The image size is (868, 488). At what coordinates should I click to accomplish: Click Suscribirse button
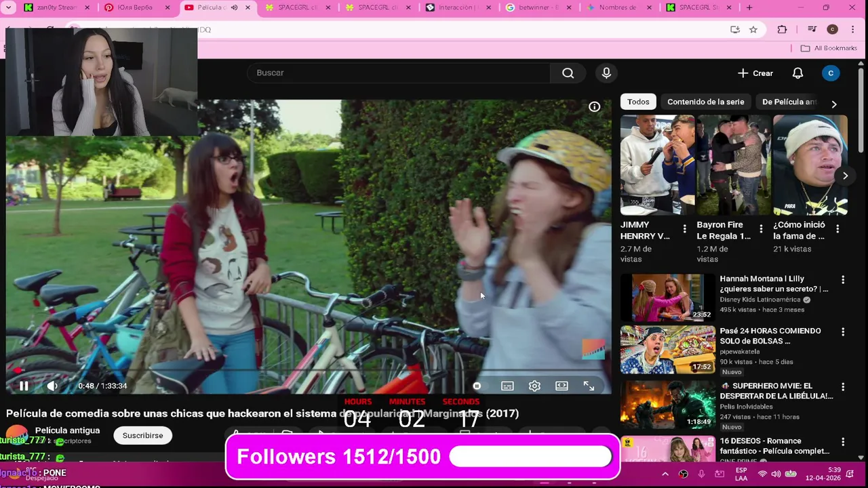[142, 435]
